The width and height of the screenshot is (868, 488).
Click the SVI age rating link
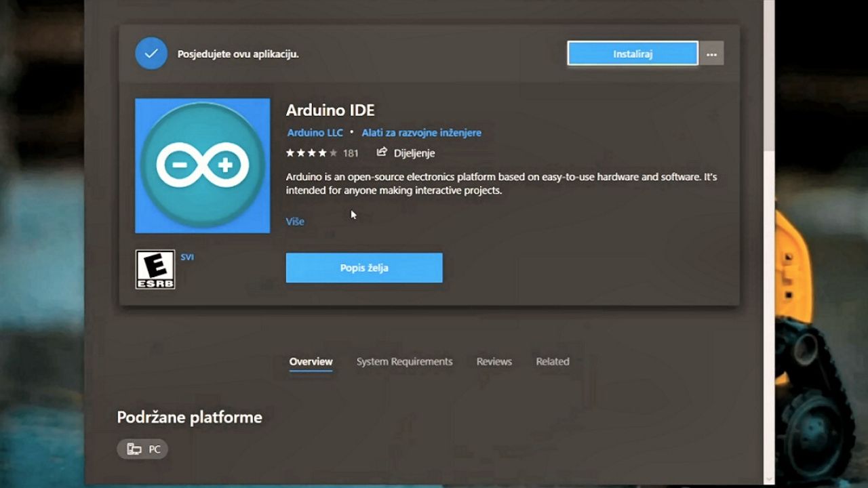187,258
